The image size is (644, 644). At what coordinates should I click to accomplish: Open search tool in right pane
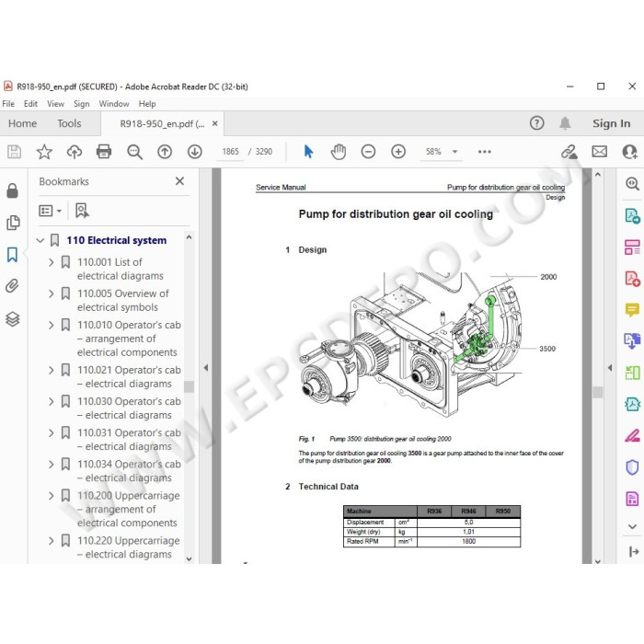(632, 184)
